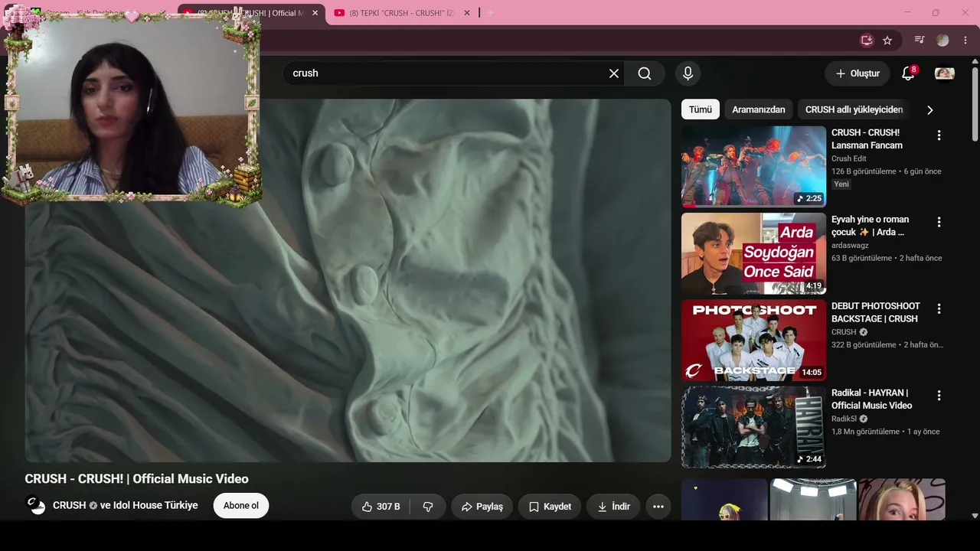The image size is (980, 551).
Task: Clear the search query with the X
Action: (x=614, y=73)
